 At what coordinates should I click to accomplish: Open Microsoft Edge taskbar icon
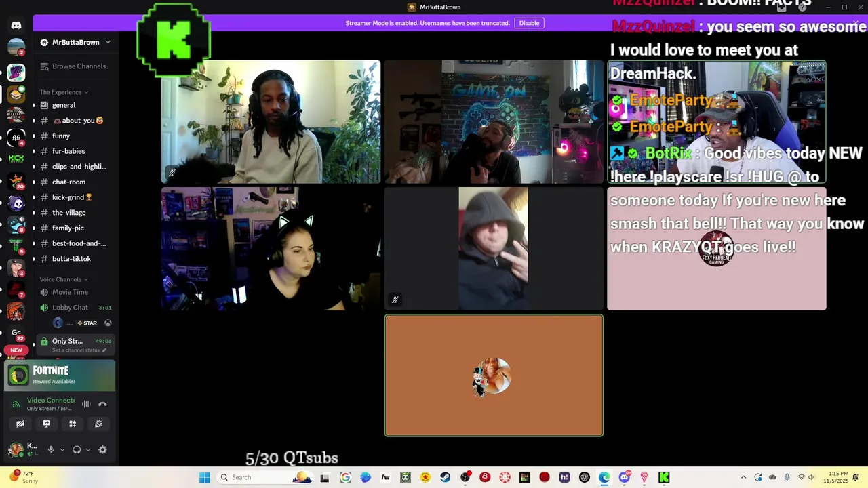[x=604, y=477]
